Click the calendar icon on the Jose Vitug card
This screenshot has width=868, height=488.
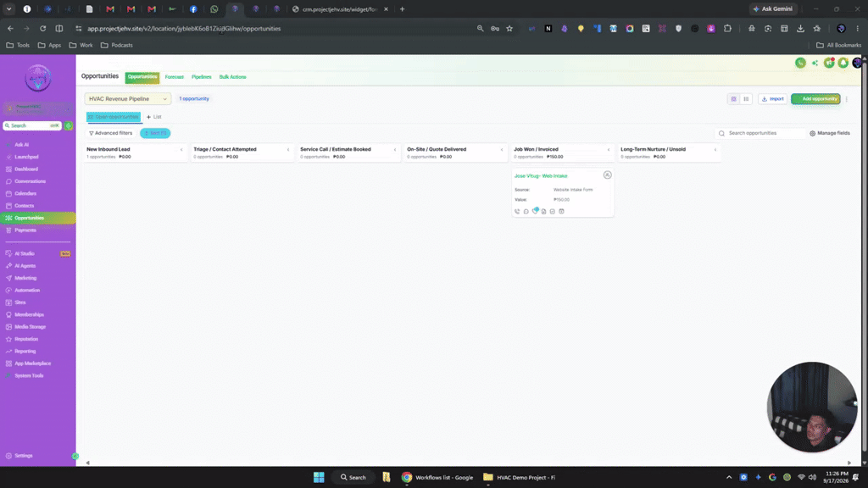[x=561, y=211]
